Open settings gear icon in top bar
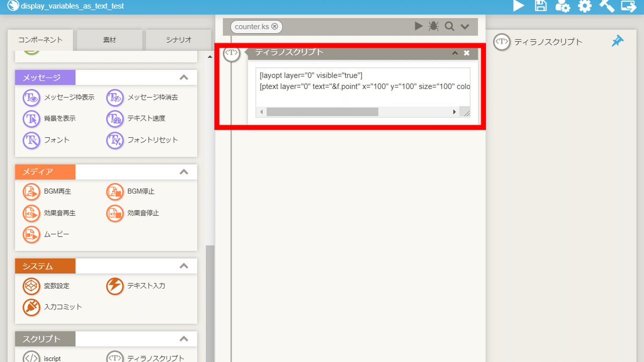Viewport: 644px width, 362px height. pyautogui.click(x=584, y=6)
